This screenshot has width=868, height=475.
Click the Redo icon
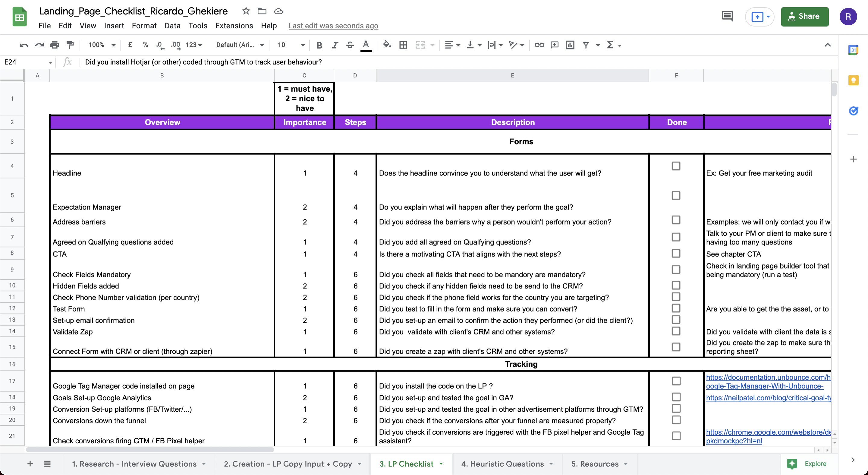39,45
